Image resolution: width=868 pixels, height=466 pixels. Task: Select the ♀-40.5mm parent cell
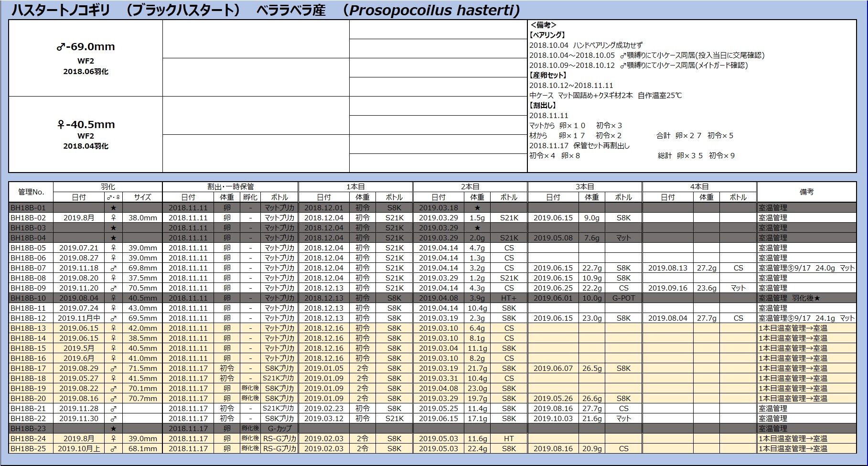(x=86, y=134)
